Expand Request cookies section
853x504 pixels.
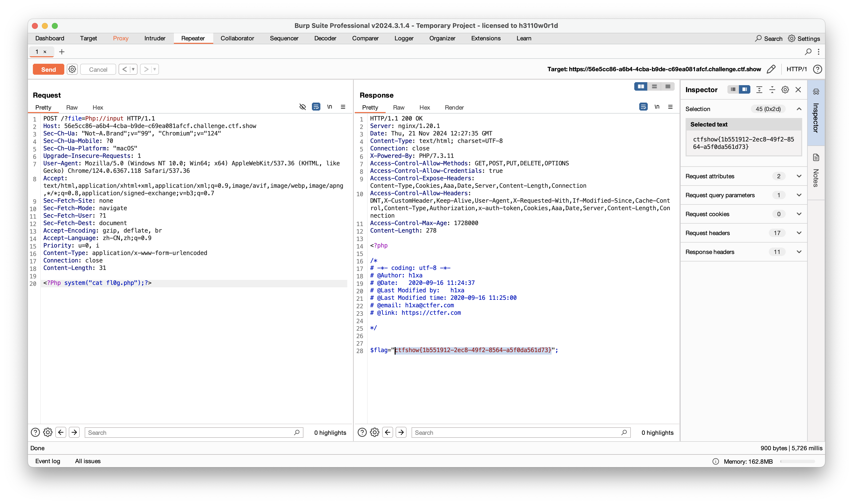[x=799, y=214]
